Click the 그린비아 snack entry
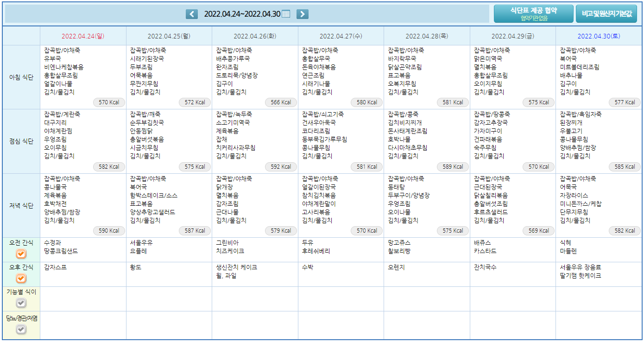The height and width of the screenshot is (342, 644). 227,243
